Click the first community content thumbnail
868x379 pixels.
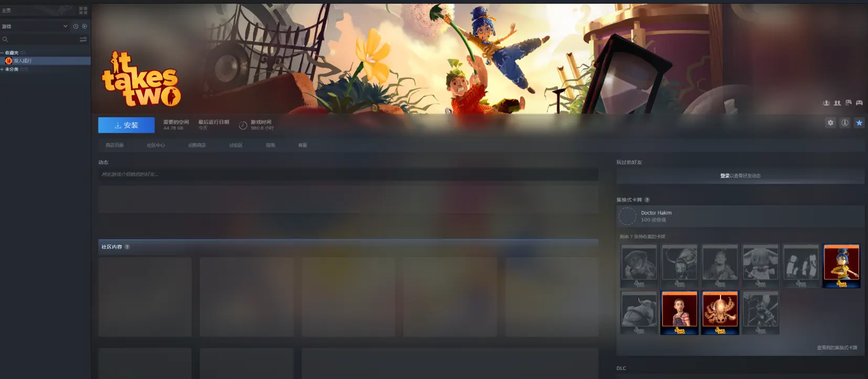tap(145, 297)
